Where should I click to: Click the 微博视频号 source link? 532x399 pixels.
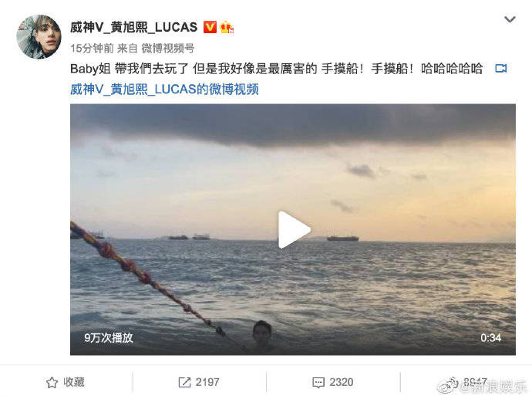coord(167,48)
